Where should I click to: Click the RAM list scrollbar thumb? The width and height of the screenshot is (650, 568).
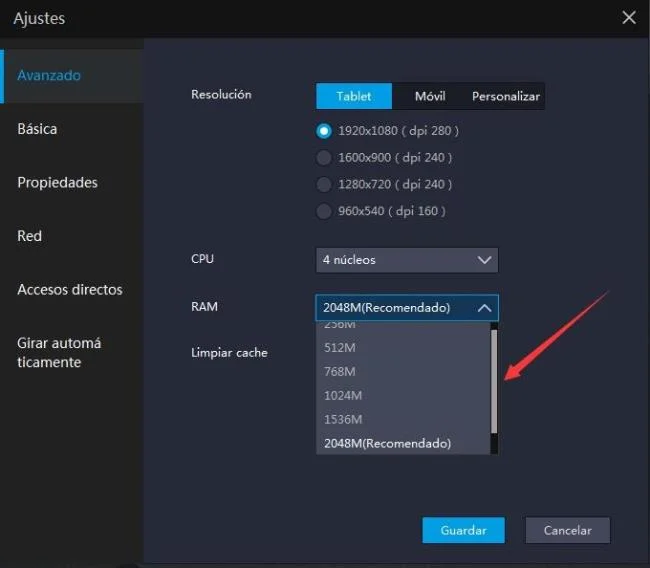pyautogui.click(x=494, y=381)
